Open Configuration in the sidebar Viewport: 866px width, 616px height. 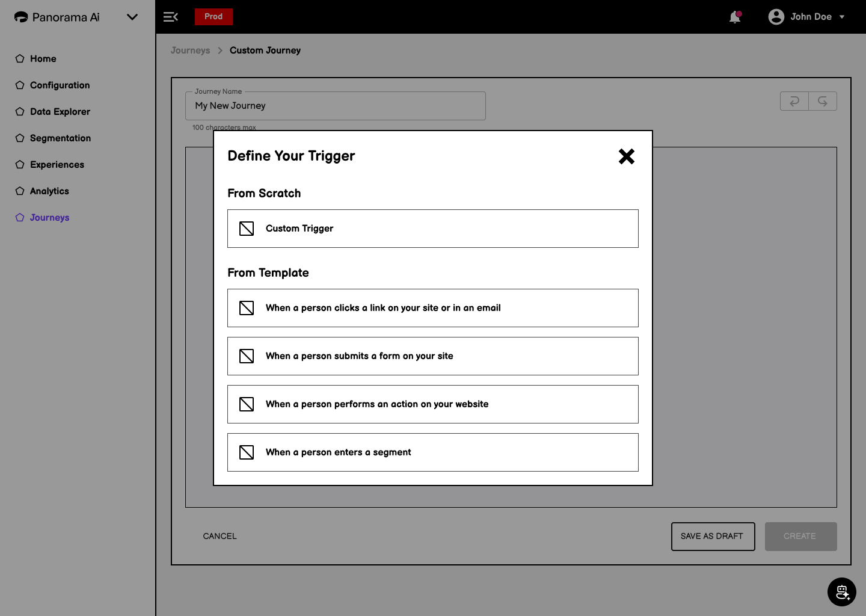60,85
